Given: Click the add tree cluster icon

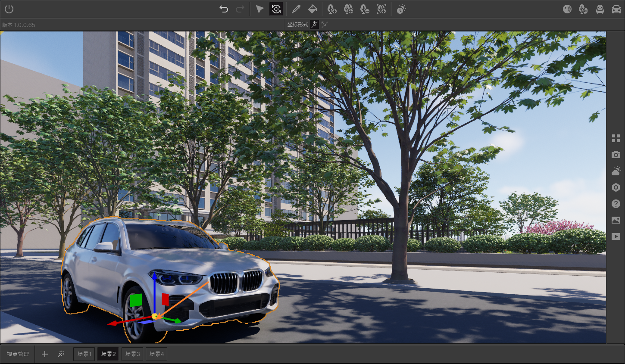Looking at the screenshot, I should [348, 9].
